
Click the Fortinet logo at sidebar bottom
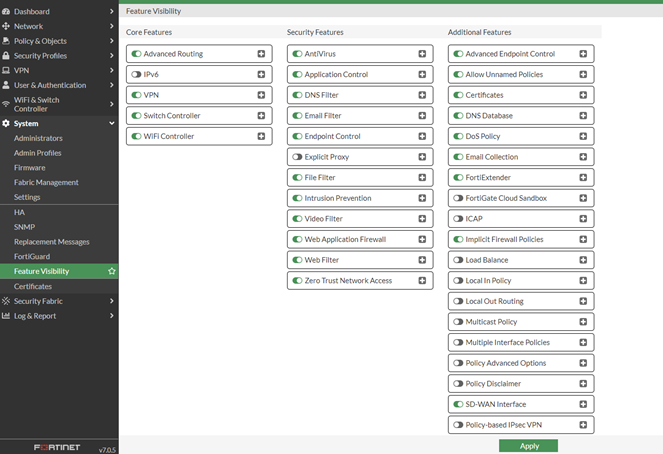click(x=57, y=447)
